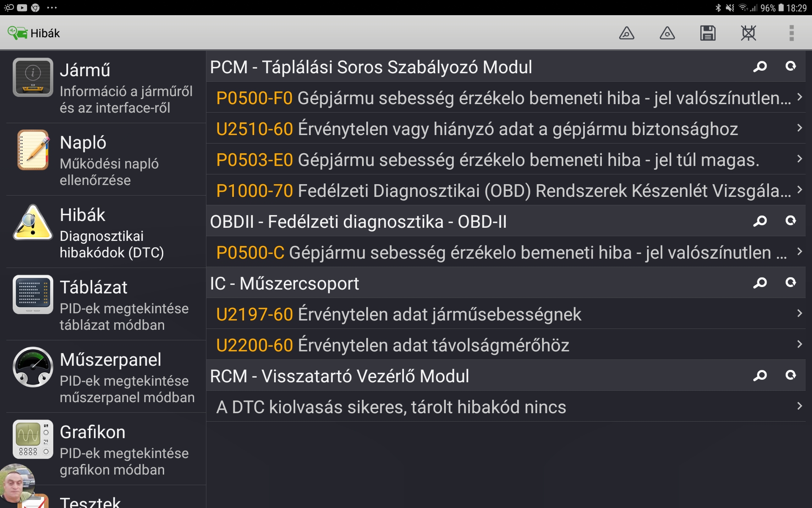812x508 pixels.
Task: Select the Grafikon graph mode
Action: (106, 449)
